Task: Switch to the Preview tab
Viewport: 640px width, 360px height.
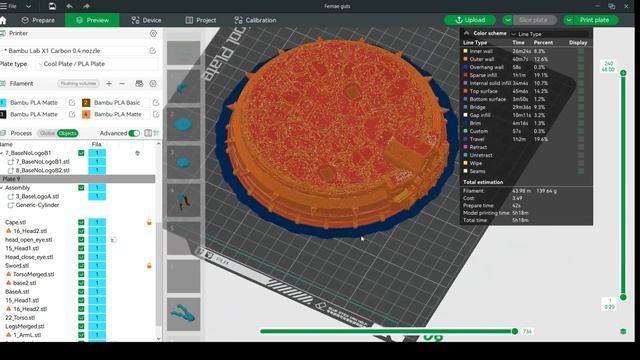Action: pyautogui.click(x=92, y=20)
